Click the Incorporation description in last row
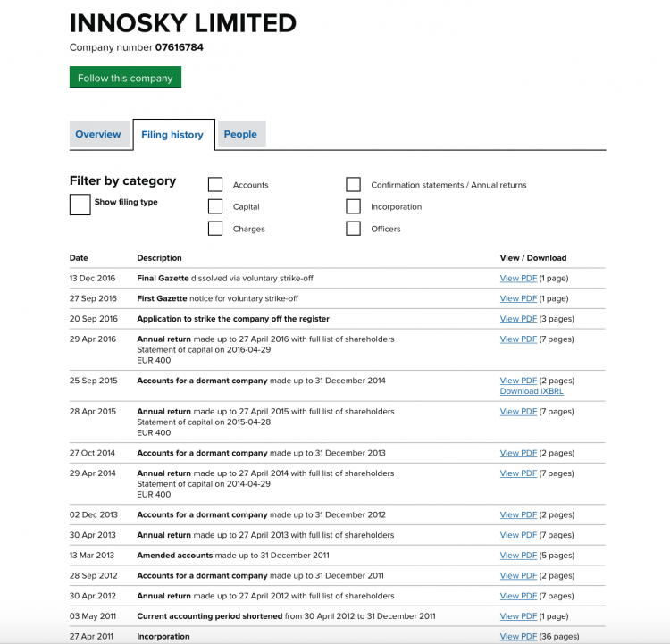The height and width of the screenshot is (644, 670). tap(163, 636)
